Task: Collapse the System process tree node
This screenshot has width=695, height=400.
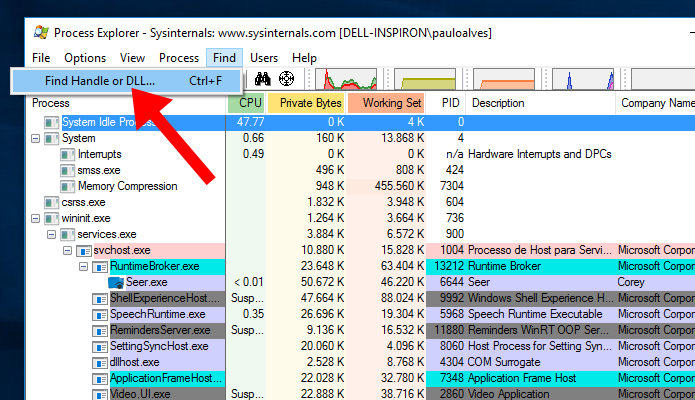Action: 35,139
